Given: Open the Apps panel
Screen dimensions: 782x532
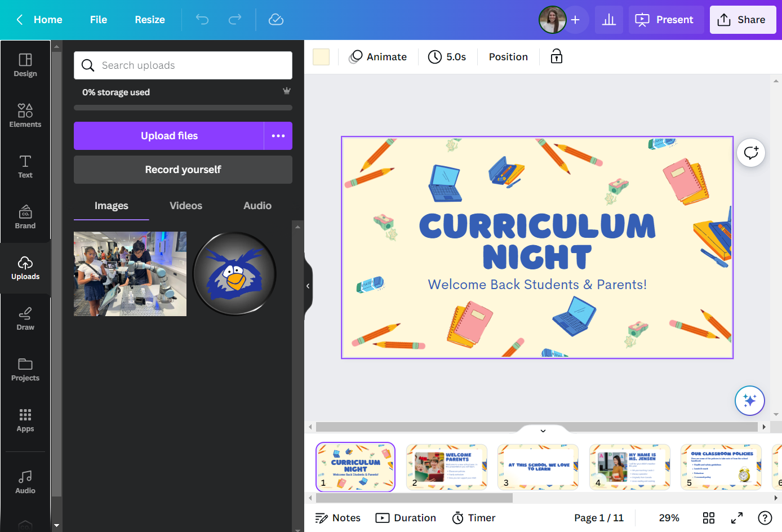Looking at the screenshot, I should 25,420.
